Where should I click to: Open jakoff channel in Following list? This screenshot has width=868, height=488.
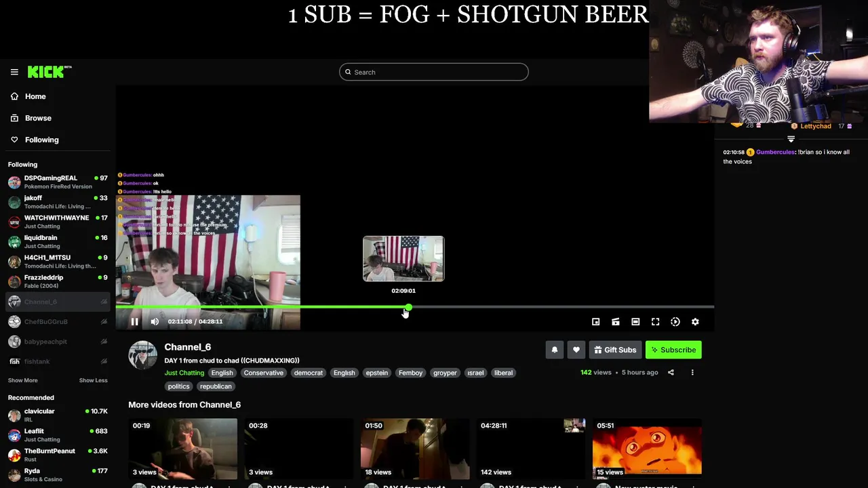58,202
